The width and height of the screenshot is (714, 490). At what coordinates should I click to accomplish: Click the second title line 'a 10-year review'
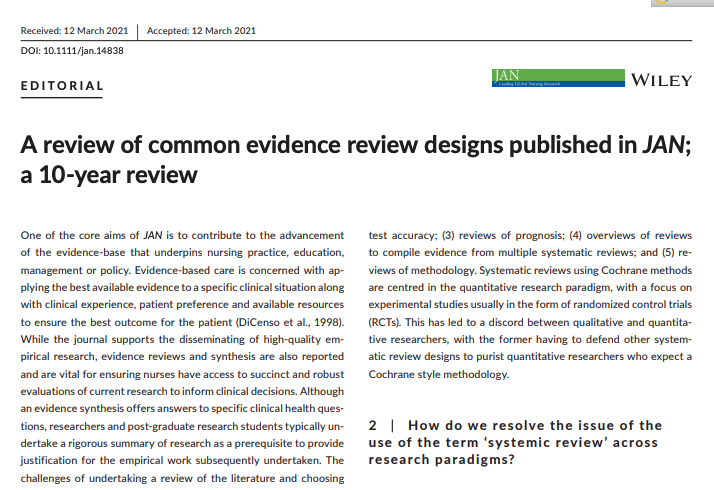(x=109, y=175)
